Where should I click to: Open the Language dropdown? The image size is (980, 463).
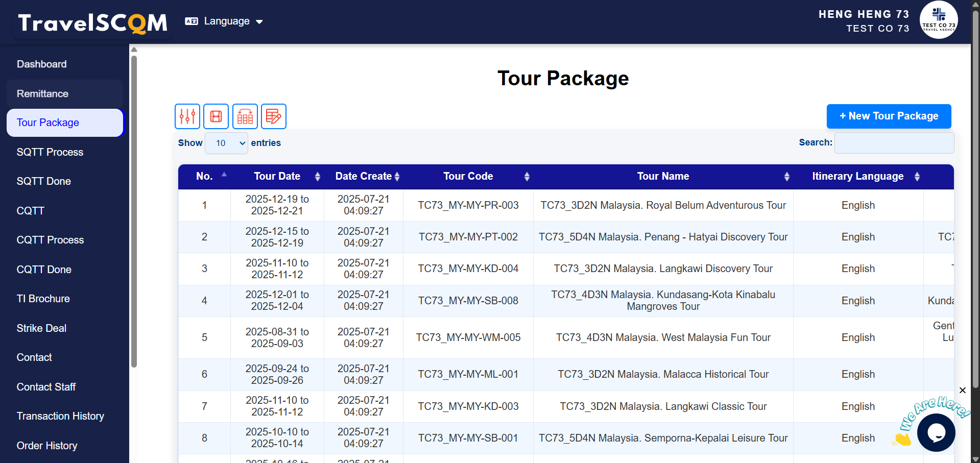tap(225, 21)
